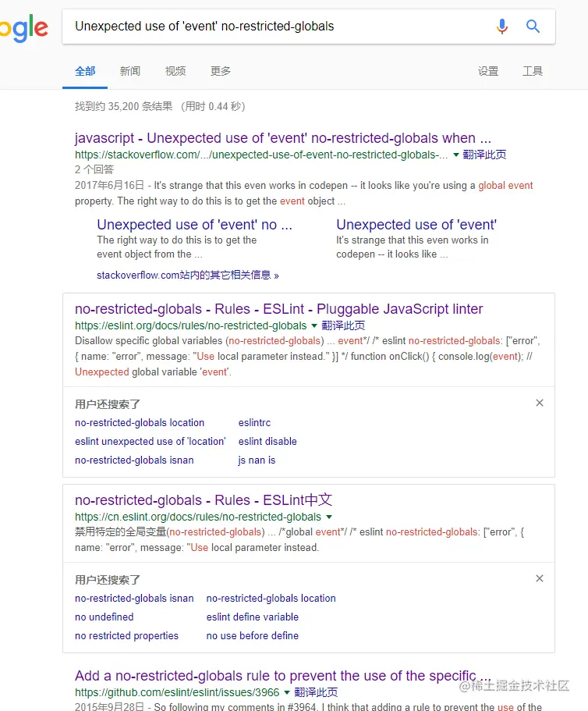588x711 pixels.
Task: Close second 用户还搜索了 suggestions box
Action: click(x=540, y=578)
